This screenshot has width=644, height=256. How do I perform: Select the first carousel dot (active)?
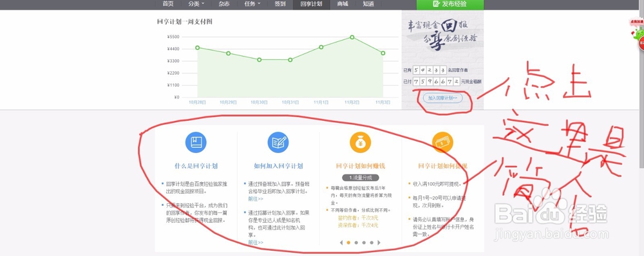coord(348,242)
